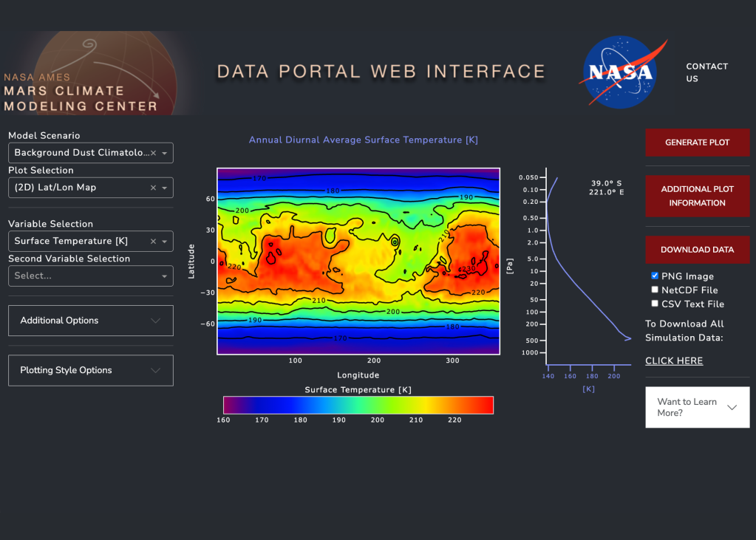
Task: Click the 'Surface Temperature [K]' field text
Action: tap(71, 241)
